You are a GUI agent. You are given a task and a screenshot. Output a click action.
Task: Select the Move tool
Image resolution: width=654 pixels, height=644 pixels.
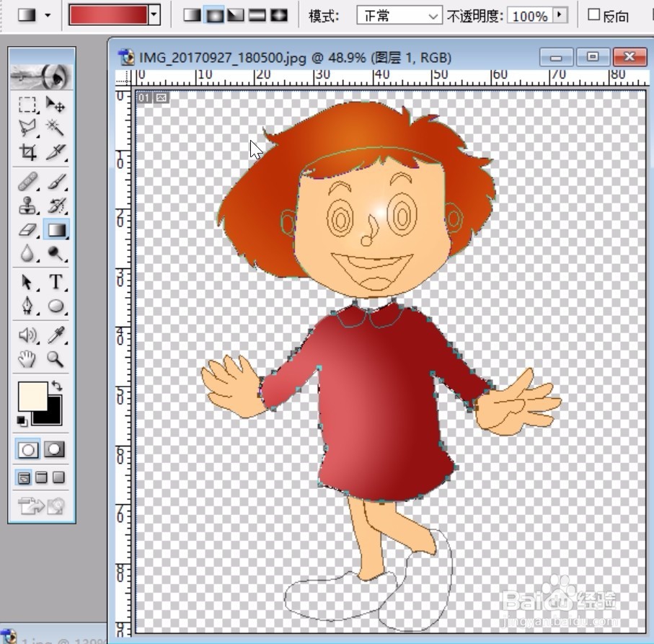55,105
